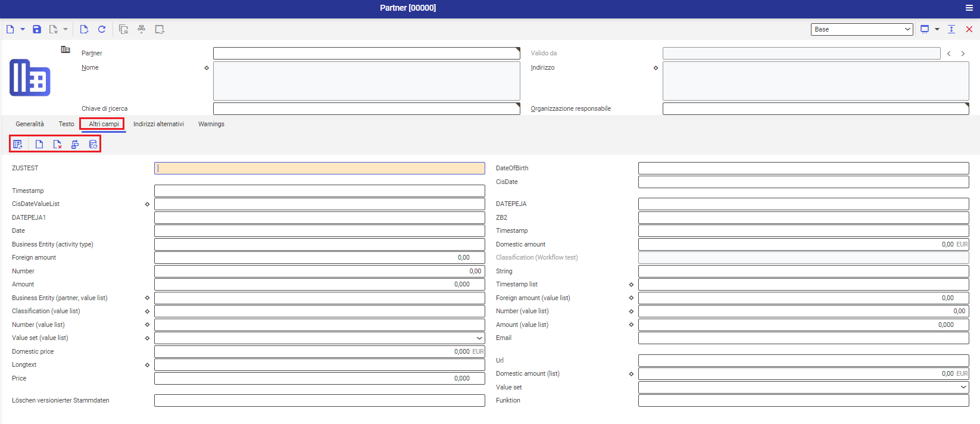Click the String input field
Viewport: 980px width, 424px height.
(804, 271)
